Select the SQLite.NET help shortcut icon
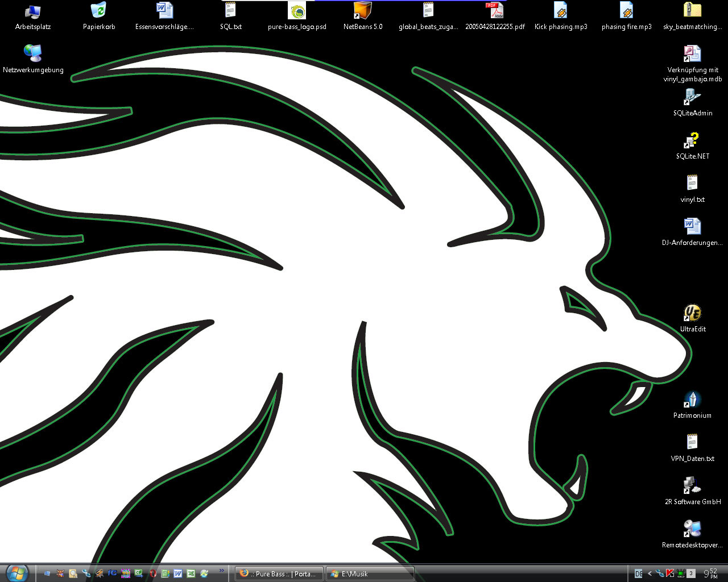 (x=692, y=140)
